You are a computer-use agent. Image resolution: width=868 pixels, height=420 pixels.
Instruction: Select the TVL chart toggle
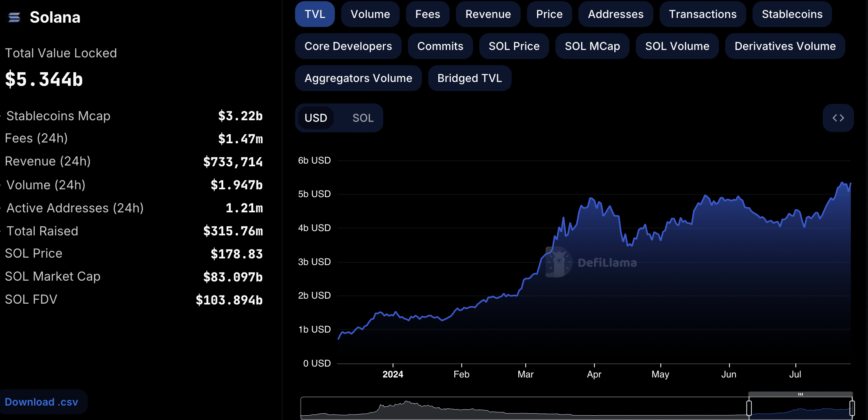[315, 14]
